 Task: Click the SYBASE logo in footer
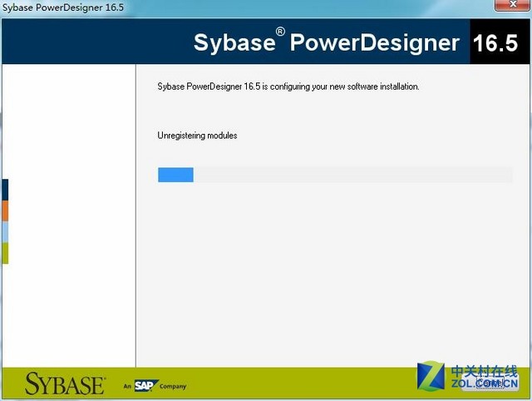tap(65, 384)
